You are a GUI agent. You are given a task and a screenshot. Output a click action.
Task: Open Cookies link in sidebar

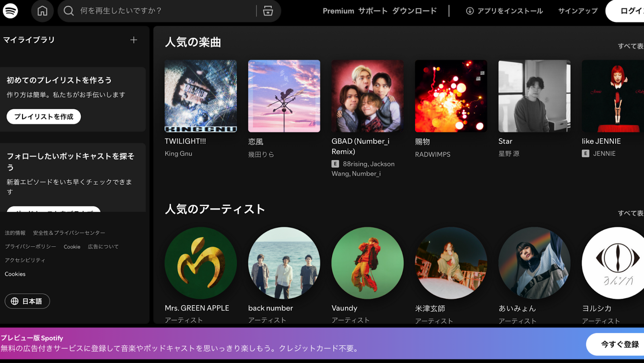coord(15,274)
